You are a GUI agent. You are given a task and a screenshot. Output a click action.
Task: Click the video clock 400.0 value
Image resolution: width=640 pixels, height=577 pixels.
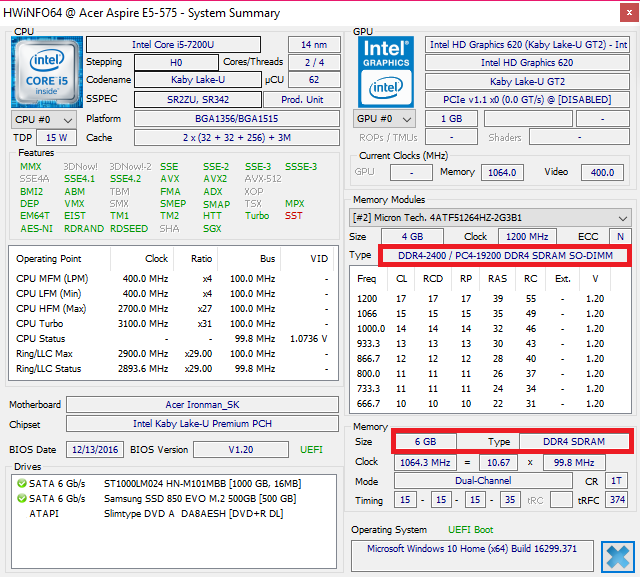[x=602, y=173]
